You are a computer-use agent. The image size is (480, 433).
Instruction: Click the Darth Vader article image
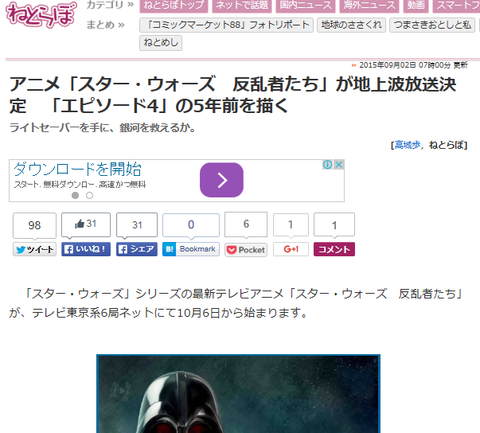[238, 394]
